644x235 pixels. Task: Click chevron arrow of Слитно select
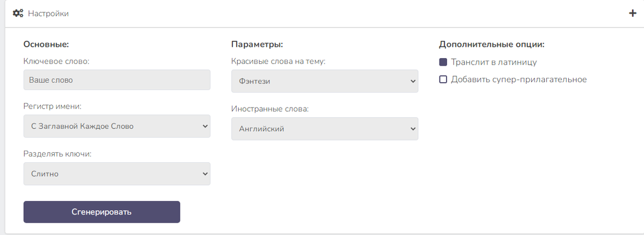point(204,174)
